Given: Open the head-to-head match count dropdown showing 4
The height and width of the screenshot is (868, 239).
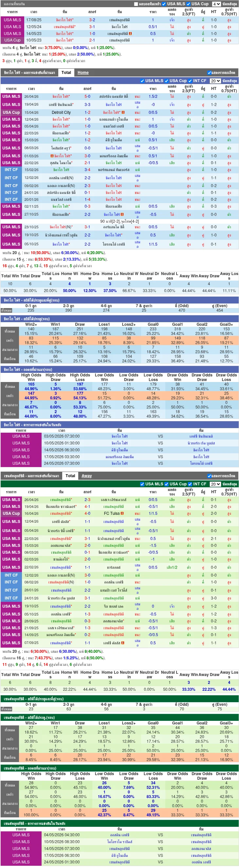Looking at the screenshot, I should (216, 4).
